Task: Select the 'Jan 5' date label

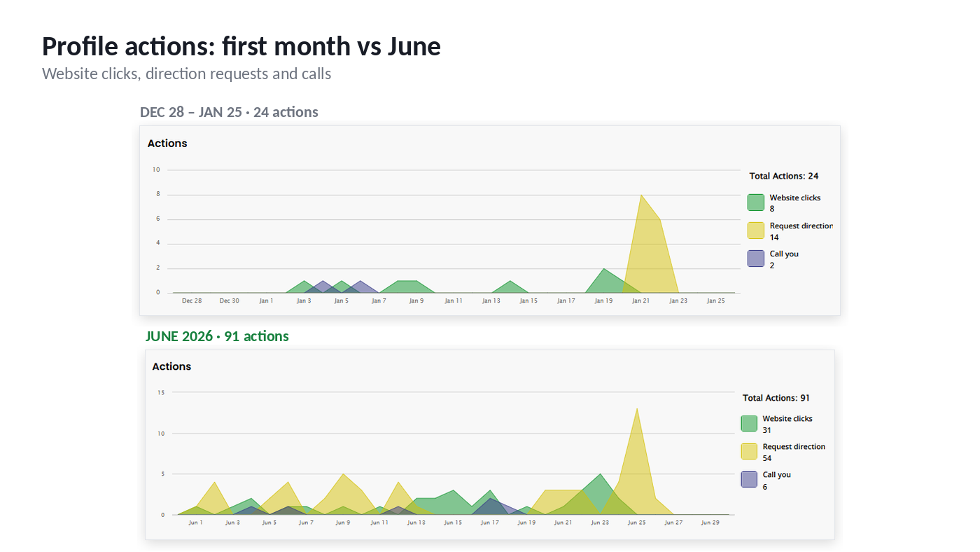Action: [x=341, y=301]
